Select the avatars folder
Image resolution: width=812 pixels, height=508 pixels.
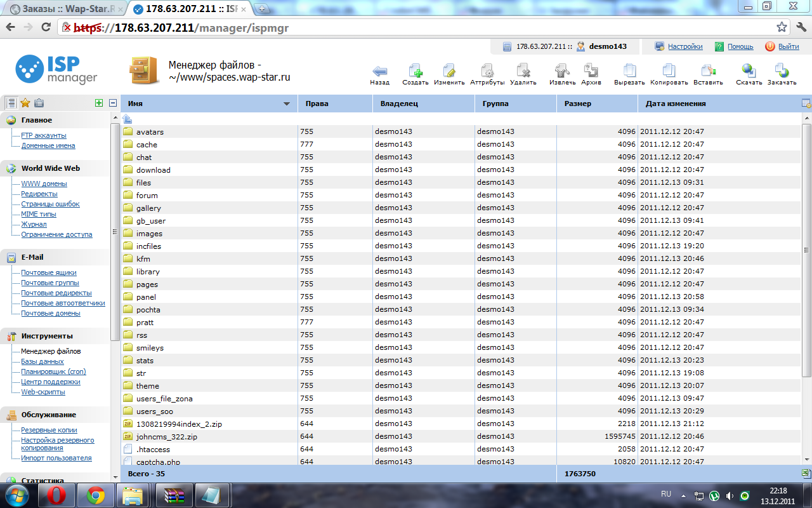point(150,131)
